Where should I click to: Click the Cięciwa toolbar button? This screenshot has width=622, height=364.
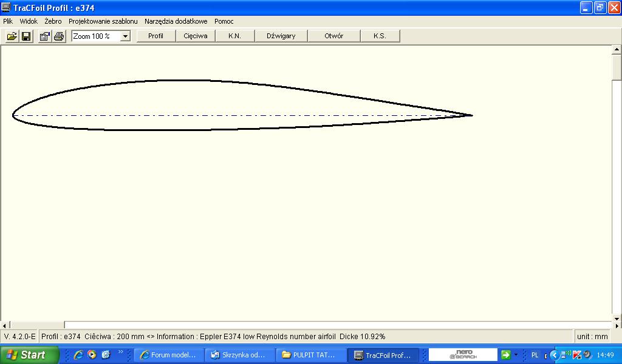(x=196, y=36)
